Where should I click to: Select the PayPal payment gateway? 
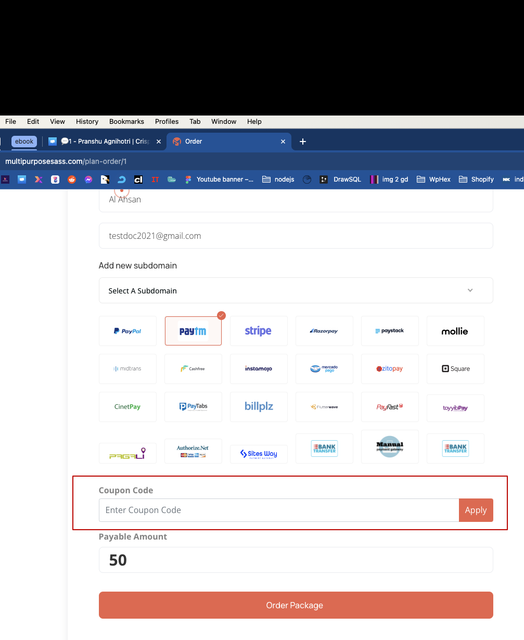tap(128, 331)
